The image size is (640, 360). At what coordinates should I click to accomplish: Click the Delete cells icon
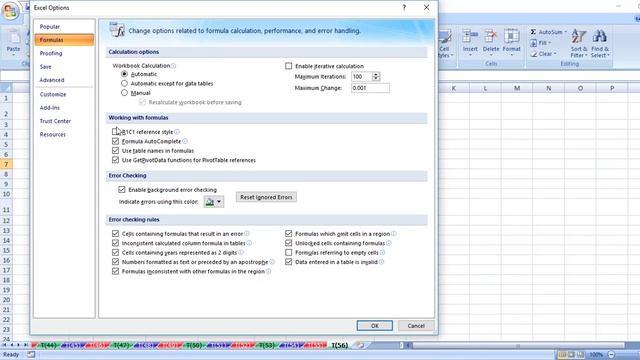[491, 37]
